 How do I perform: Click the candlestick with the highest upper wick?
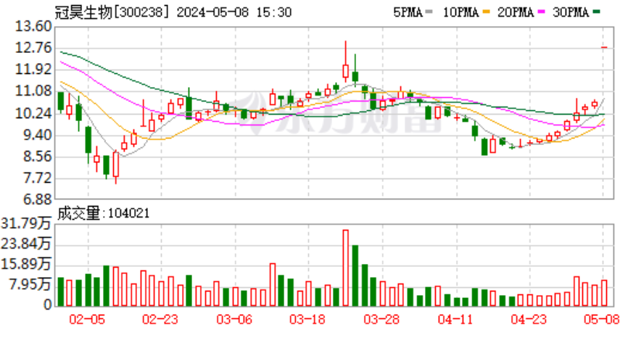346,61
